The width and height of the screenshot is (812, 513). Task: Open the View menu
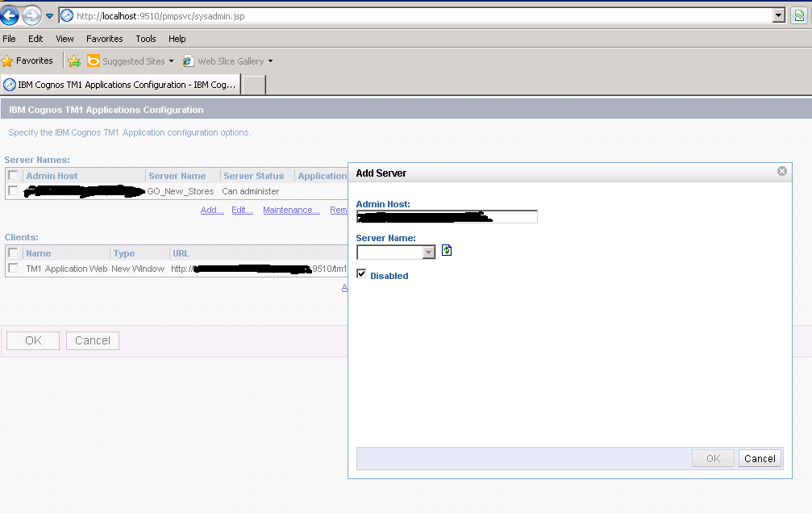pyautogui.click(x=65, y=39)
